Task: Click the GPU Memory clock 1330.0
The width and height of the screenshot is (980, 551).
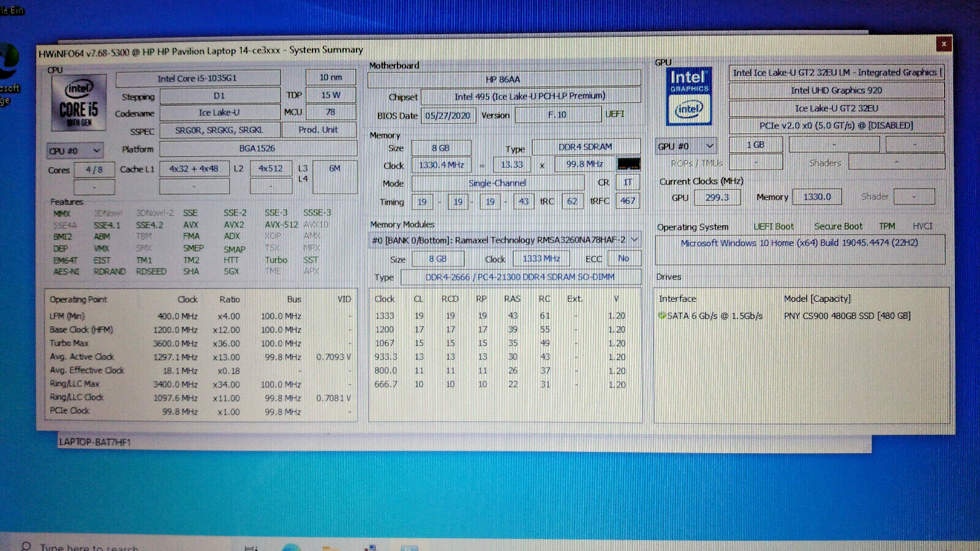Action: [x=817, y=197]
